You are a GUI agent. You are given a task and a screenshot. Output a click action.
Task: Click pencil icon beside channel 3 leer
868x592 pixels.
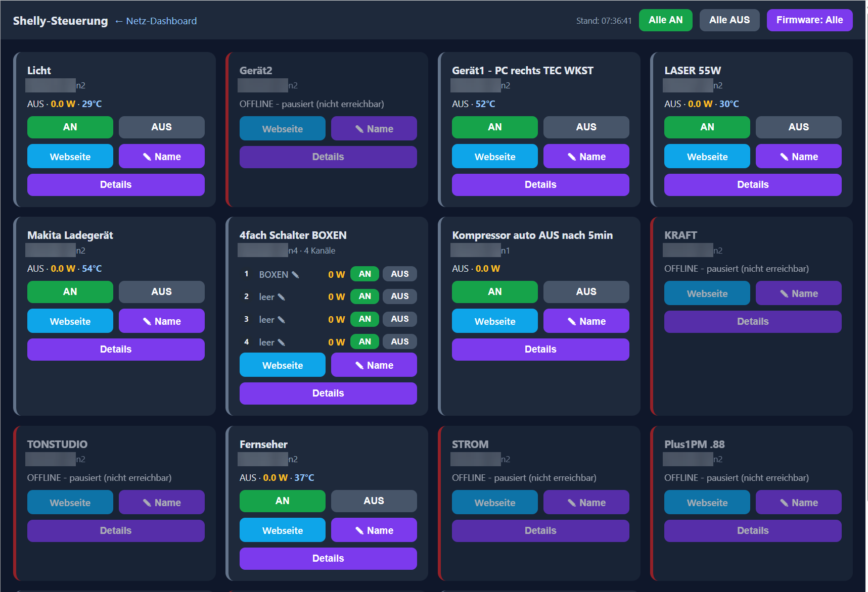click(x=282, y=320)
